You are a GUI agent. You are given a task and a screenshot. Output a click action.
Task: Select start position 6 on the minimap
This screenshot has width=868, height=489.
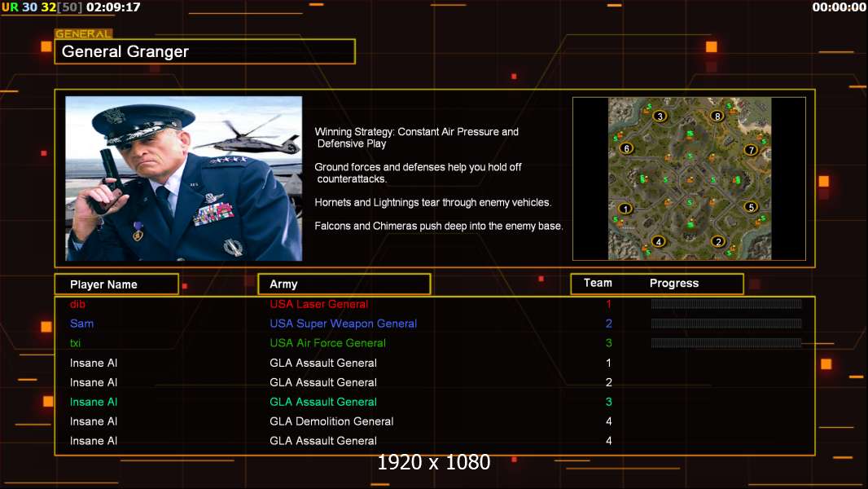pyautogui.click(x=626, y=148)
